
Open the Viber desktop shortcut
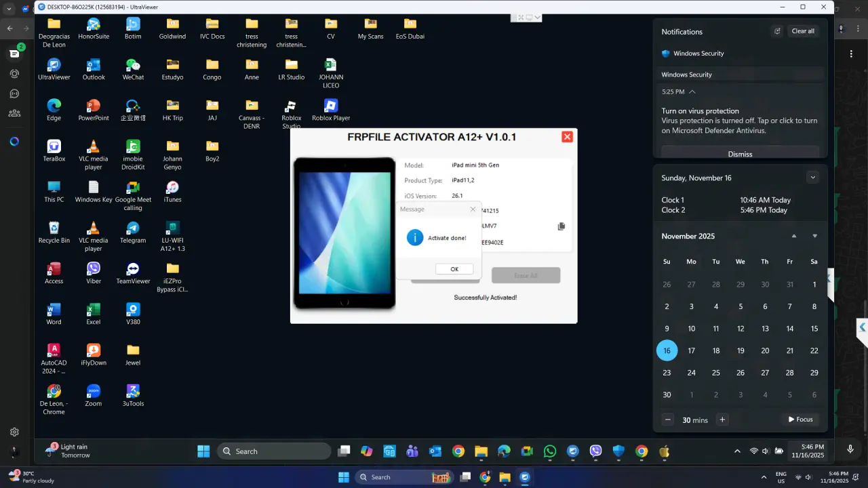point(94,272)
